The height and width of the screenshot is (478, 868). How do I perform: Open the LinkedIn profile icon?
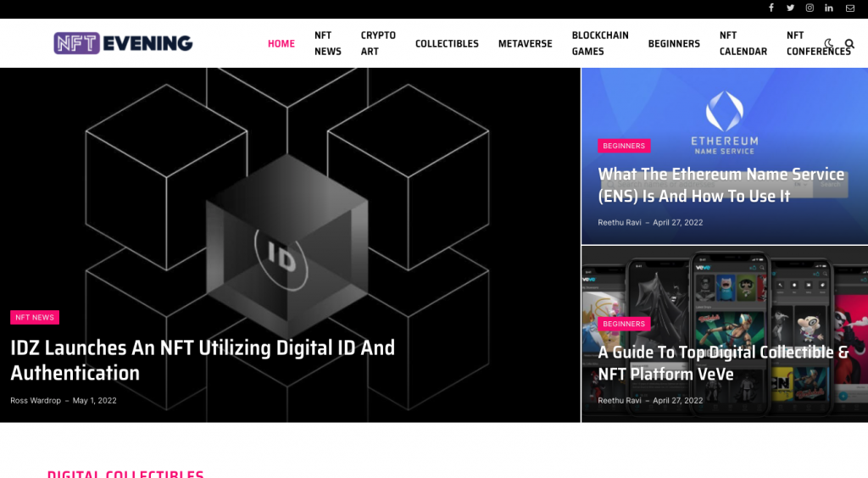(x=829, y=8)
